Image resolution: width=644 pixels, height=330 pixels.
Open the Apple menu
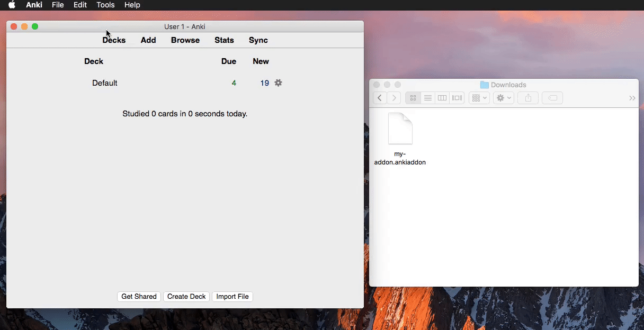point(12,5)
